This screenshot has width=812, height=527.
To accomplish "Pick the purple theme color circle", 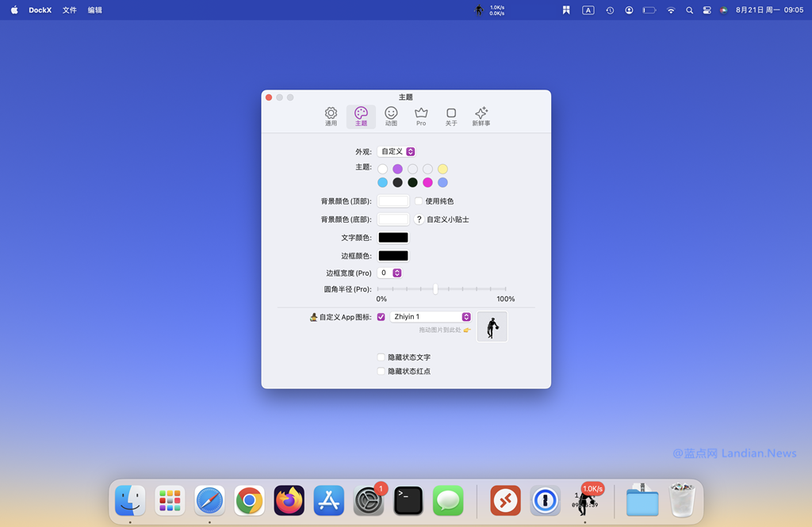I will coord(397,169).
